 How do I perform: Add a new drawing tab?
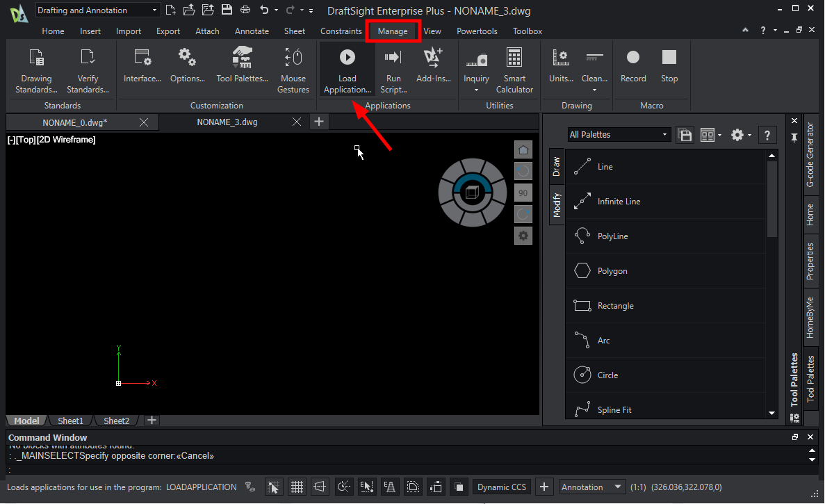319,122
